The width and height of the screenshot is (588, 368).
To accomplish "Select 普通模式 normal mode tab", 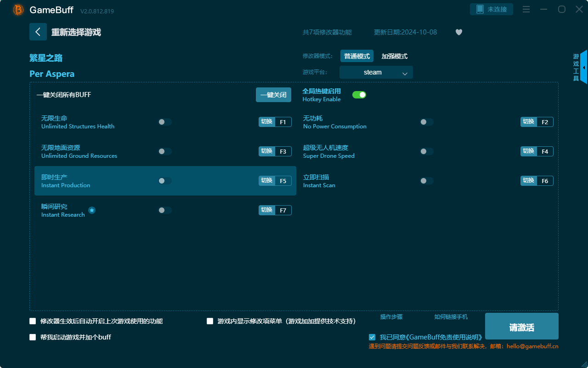I will (x=356, y=56).
